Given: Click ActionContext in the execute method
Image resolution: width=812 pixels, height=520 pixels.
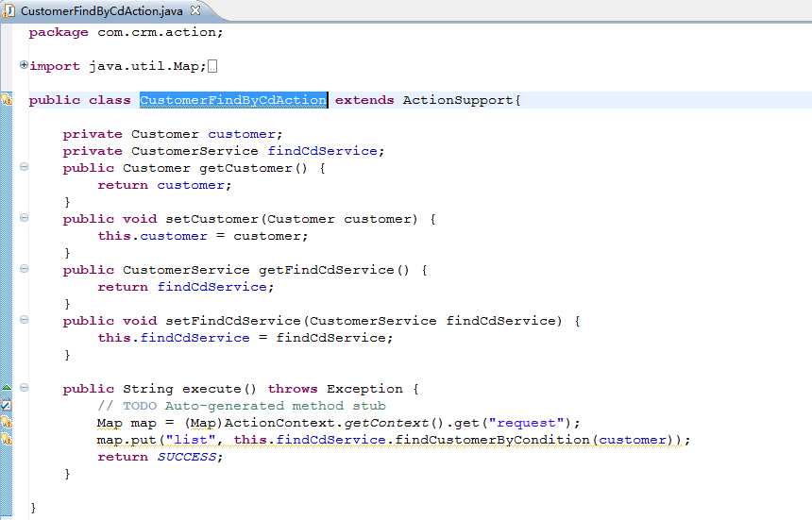Looking at the screenshot, I should [279, 423].
